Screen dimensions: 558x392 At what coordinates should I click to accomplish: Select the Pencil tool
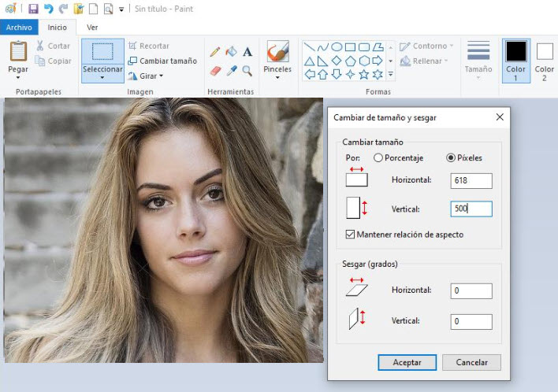click(215, 52)
